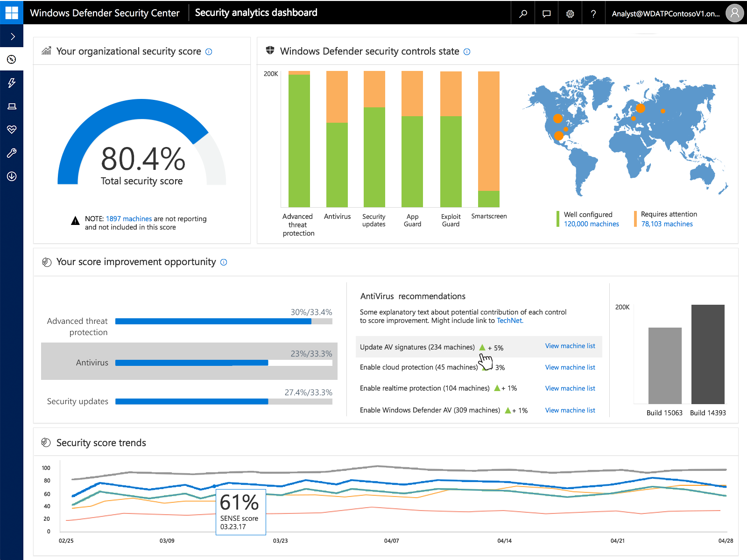
Task: Click the Windows logo in the corner
Action: [x=12, y=13]
